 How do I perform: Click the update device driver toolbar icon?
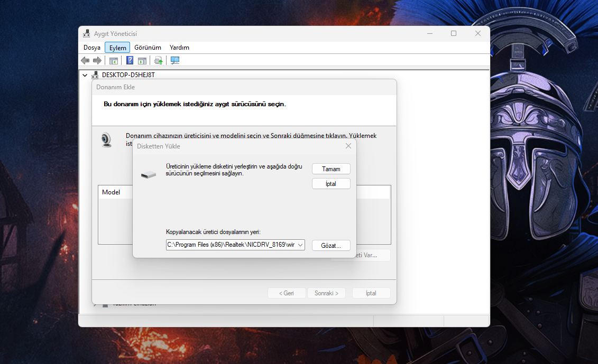[158, 60]
